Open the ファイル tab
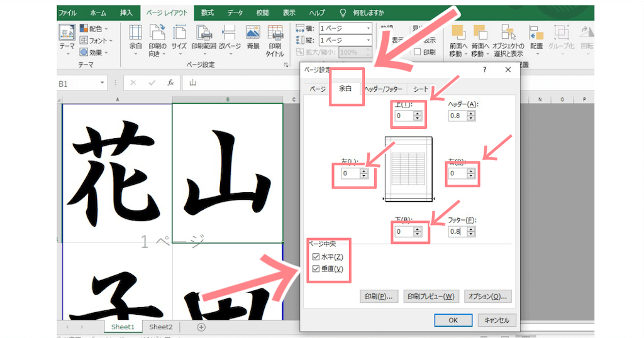The image size is (644, 338). point(67,13)
